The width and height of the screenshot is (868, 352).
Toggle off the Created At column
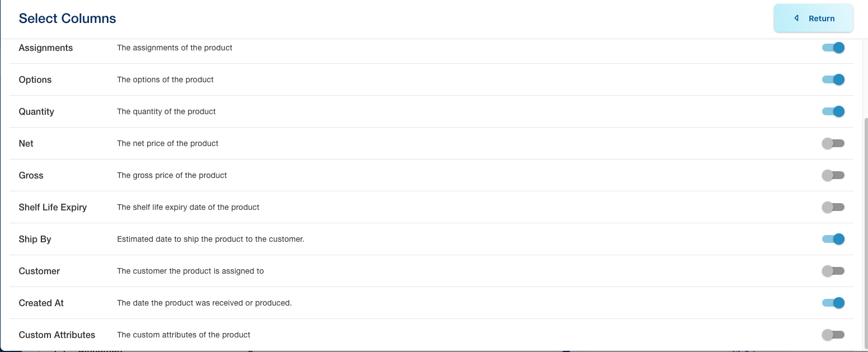click(833, 303)
